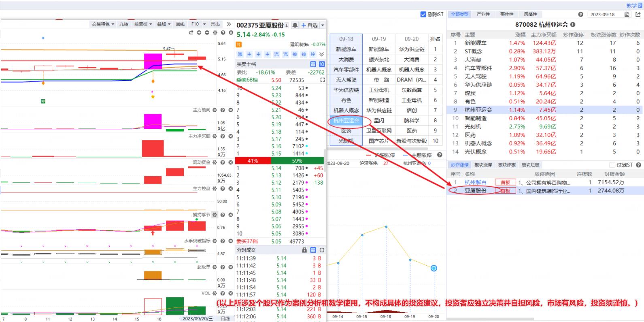644x322 pixels.
Task: Open settings gear of 主力动向 indicator
Action: [215, 110]
